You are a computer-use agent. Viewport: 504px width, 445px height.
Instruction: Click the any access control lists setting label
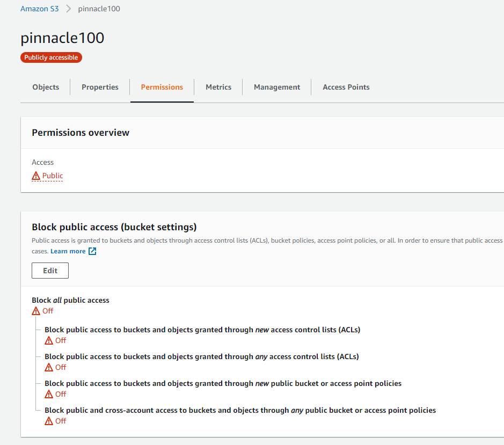(x=202, y=356)
